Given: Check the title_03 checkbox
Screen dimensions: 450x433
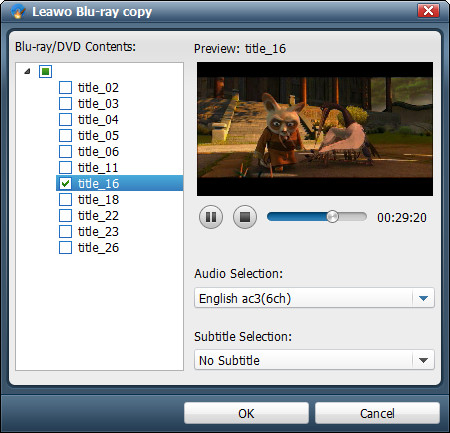Looking at the screenshot, I should (65, 103).
